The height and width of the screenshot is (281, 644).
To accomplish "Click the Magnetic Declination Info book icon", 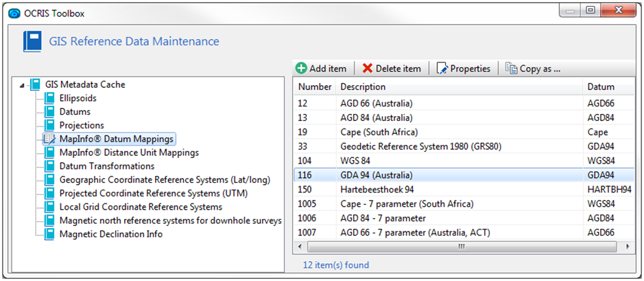I will click(49, 234).
